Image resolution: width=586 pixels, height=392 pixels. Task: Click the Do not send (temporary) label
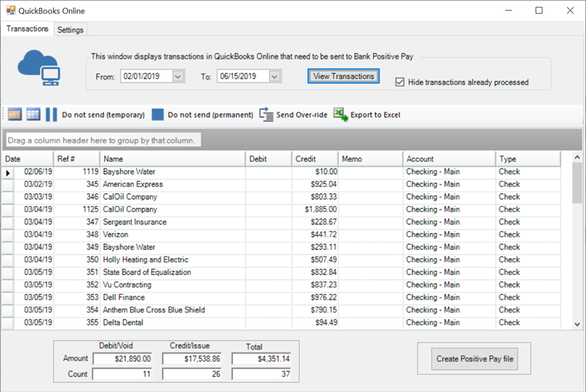coord(103,115)
